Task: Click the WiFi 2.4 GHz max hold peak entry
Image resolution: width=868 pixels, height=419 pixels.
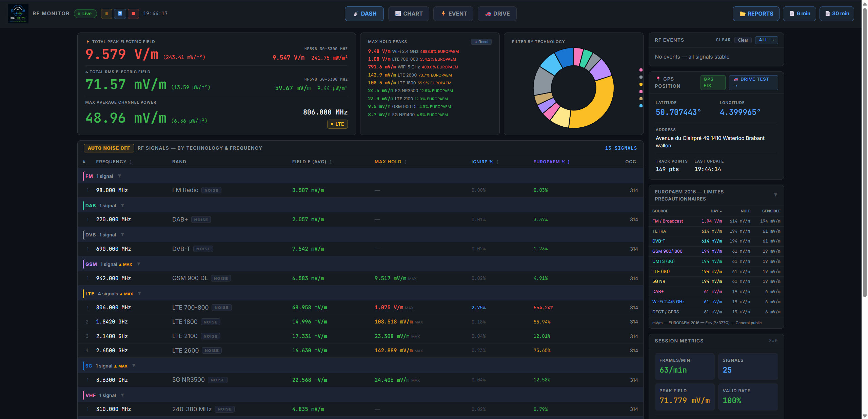Action: [x=413, y=51]
